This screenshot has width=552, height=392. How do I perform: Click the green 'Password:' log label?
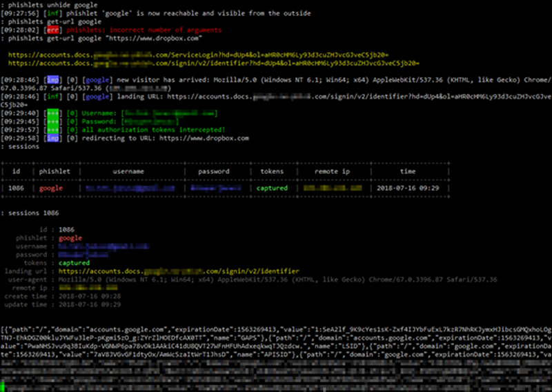tap(99, 121)
